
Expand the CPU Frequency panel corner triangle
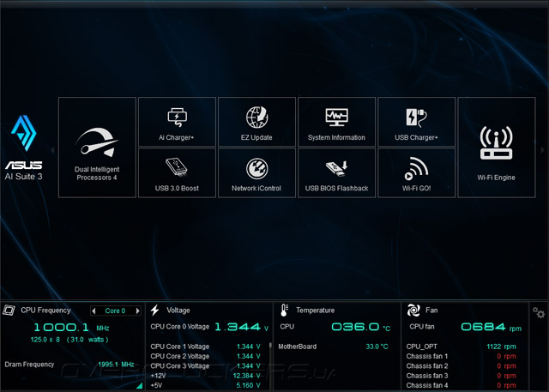[x=139, y=385]
